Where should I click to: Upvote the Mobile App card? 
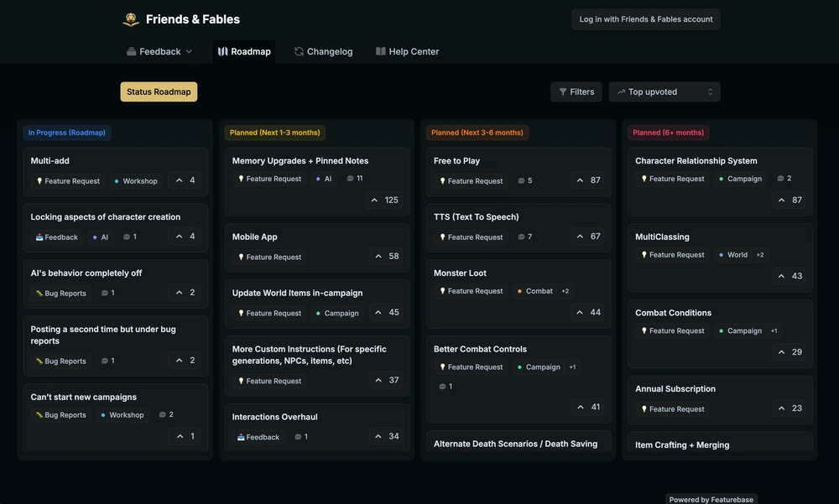tap(387, 257)
